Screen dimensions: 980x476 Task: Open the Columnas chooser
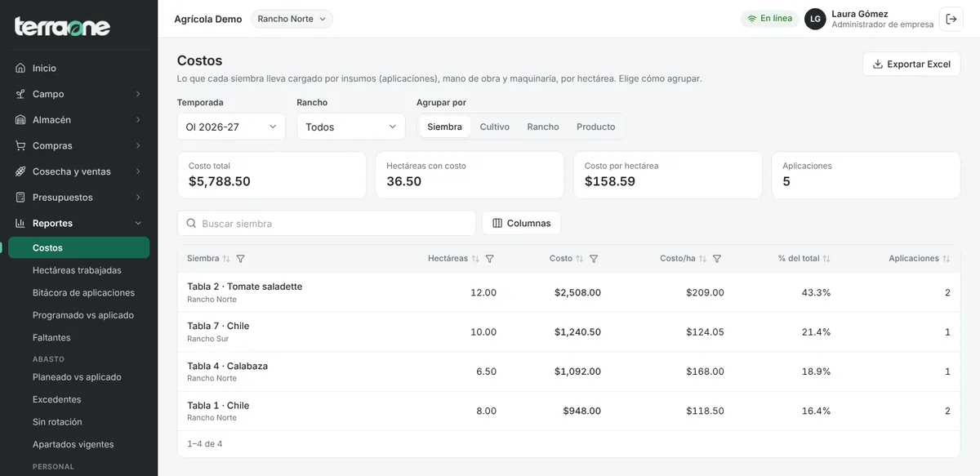point(521,223)
